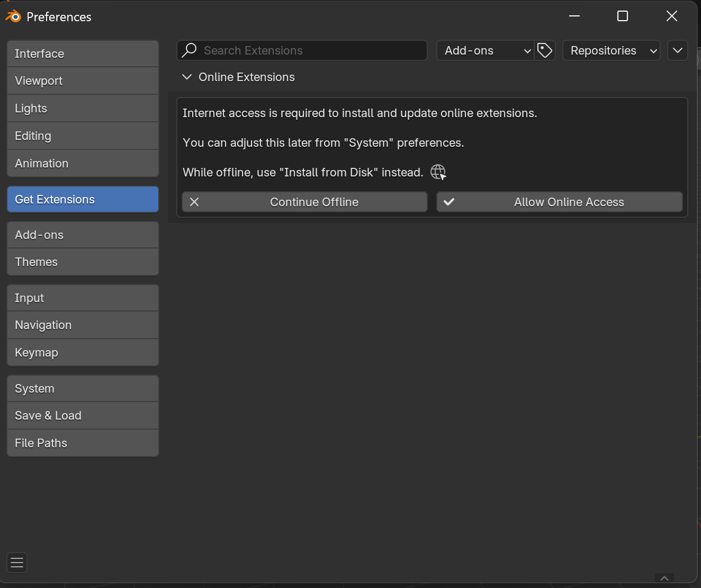Click the checkmark icon on Allow Online Access

pyautogui.click(x=449, y=202)
